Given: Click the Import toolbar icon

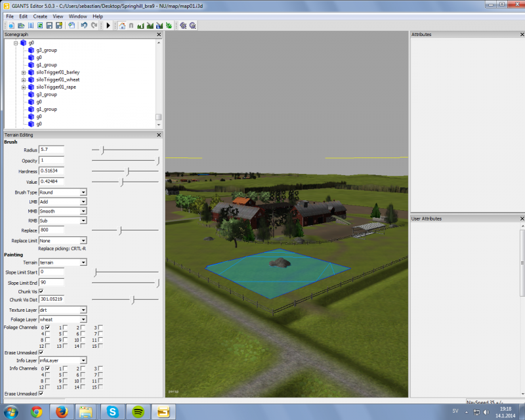Looking at the screenshot, I should click(72, 26).
